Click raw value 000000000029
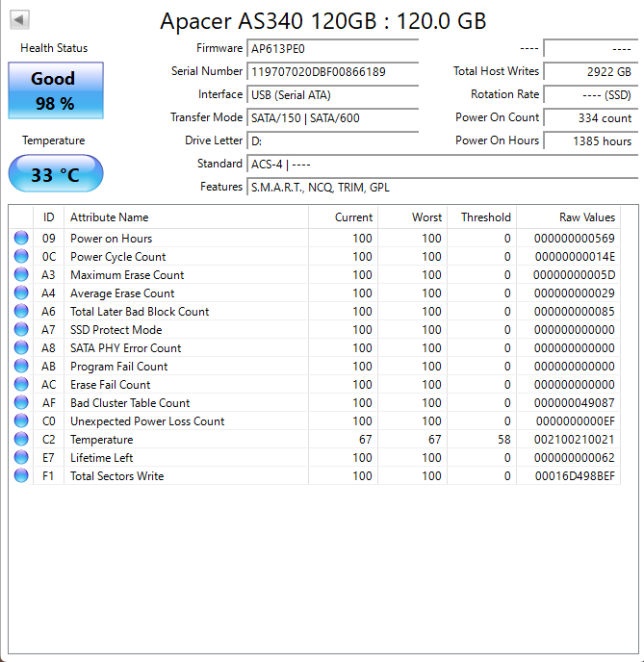 (575, 293)
